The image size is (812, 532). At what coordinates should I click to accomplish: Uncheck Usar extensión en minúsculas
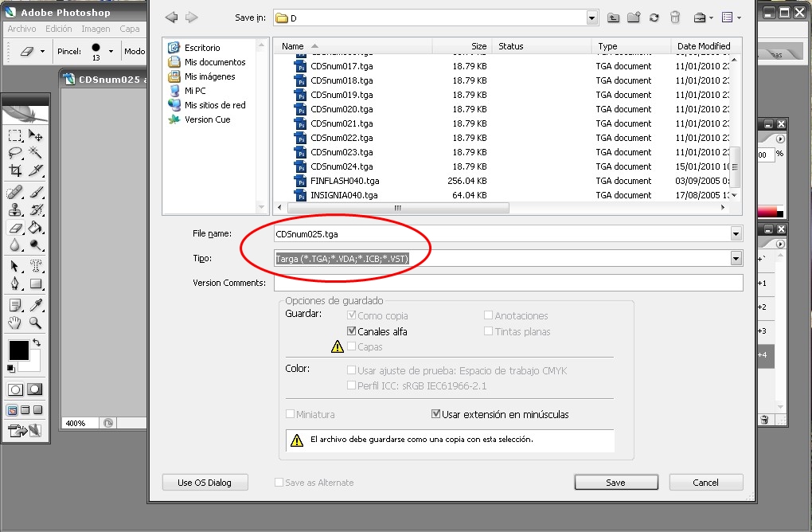click(x=435, y=414)
